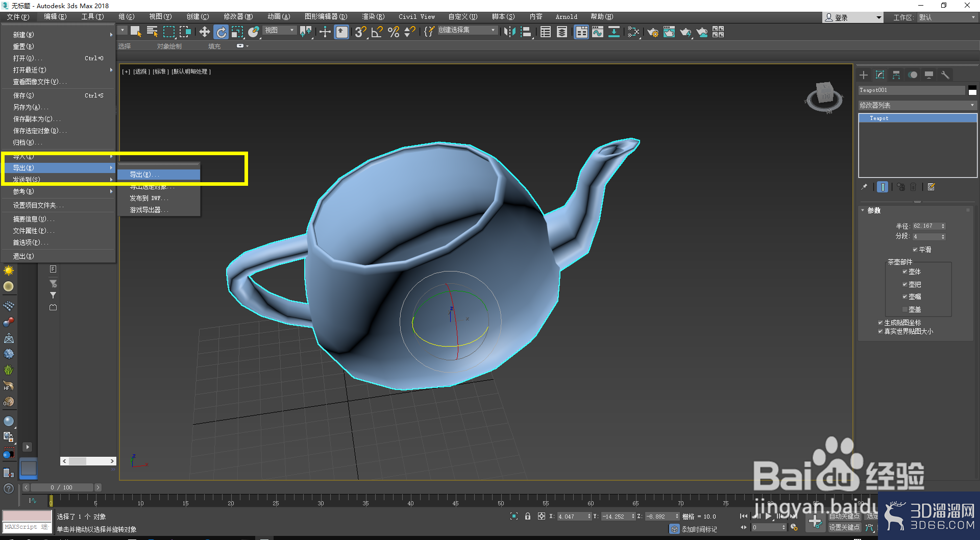Select 游戏导出器... submenu item
The width and height of the screenshot is (980, 540).
159,210
